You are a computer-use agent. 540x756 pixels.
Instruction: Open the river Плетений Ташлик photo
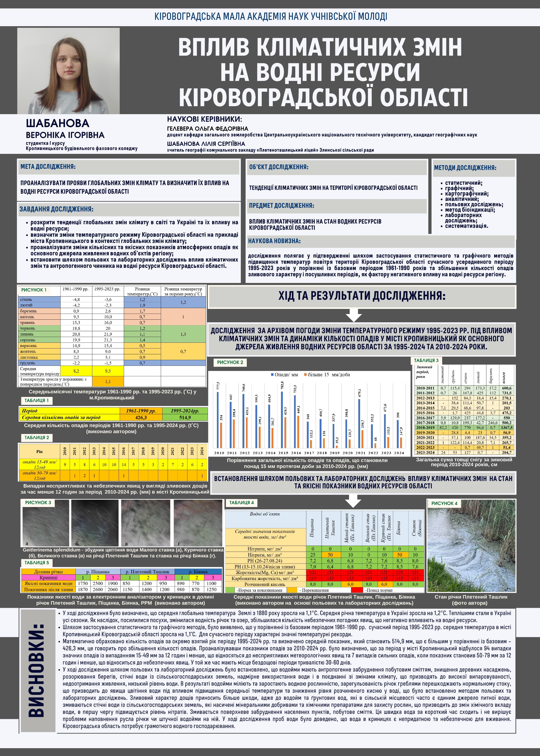(471, 545)
